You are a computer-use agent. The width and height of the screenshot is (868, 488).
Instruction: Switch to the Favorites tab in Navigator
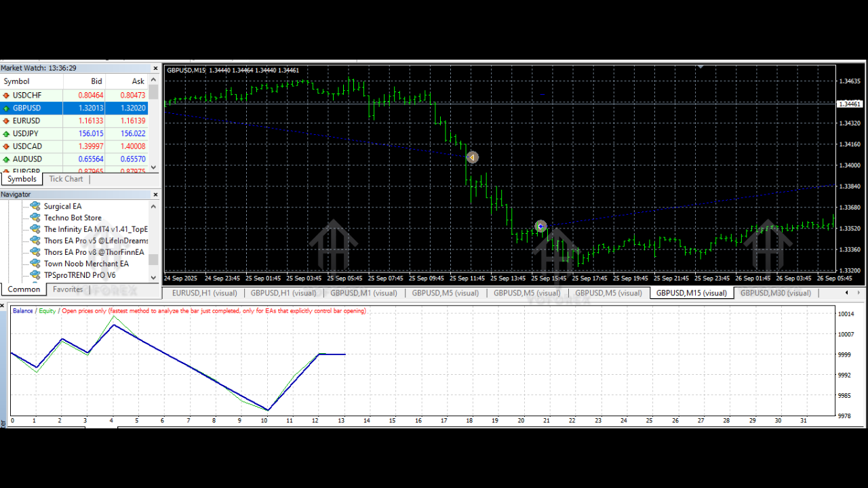68,289
